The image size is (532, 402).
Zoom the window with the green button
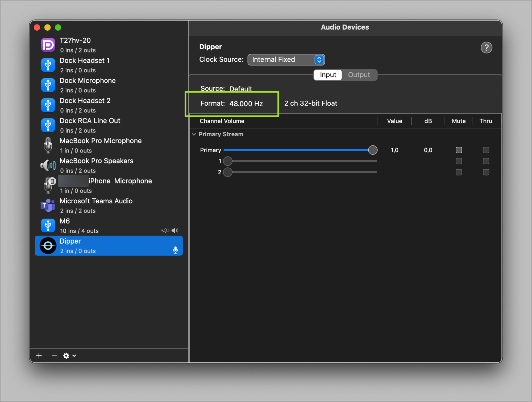pos(58,27)
